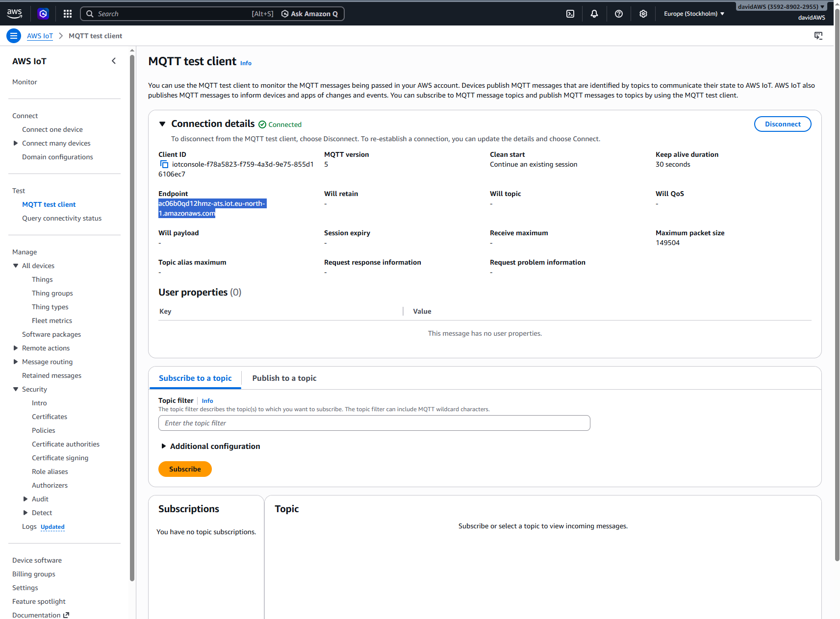Open the notifications bell
The width and height of the screenshot is (840, 619).
point(594,14)
